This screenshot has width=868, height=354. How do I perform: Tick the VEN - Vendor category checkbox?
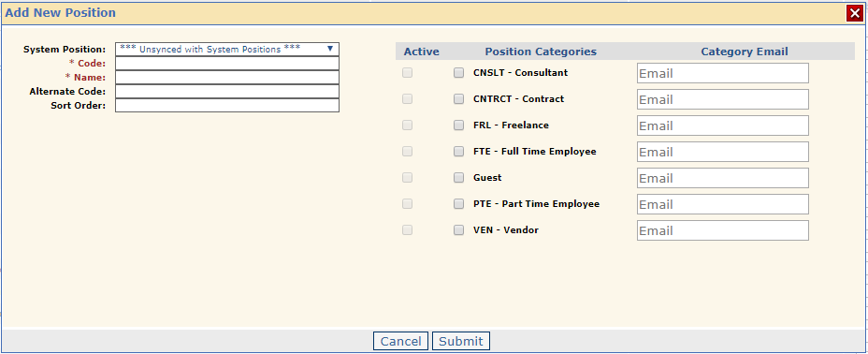[458, 229]
